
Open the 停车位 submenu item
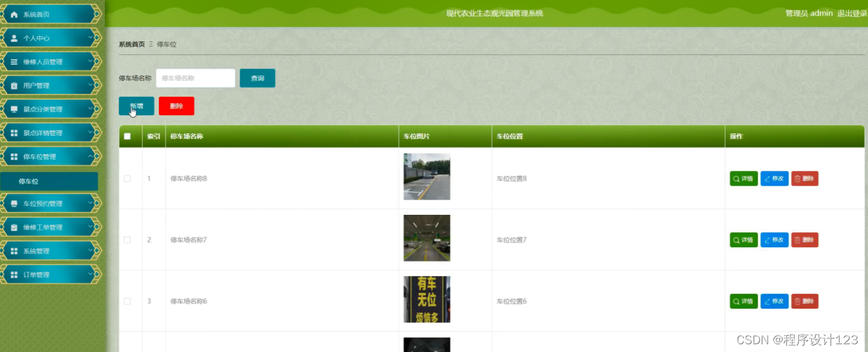[x=49, y=181]
